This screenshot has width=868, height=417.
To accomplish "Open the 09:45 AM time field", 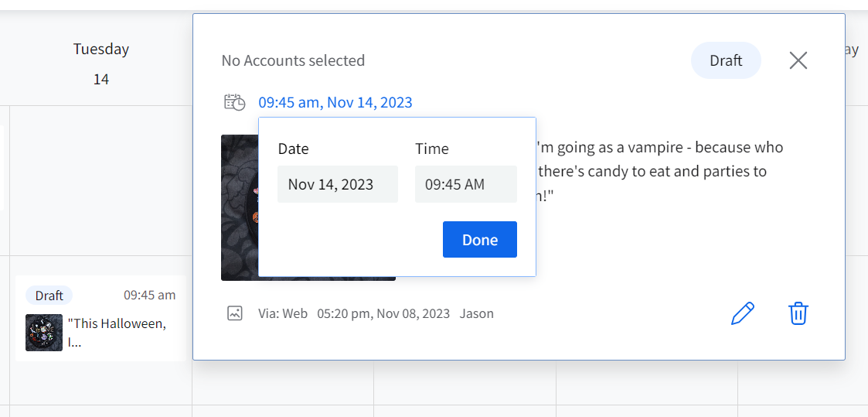I will click(465, 184).
